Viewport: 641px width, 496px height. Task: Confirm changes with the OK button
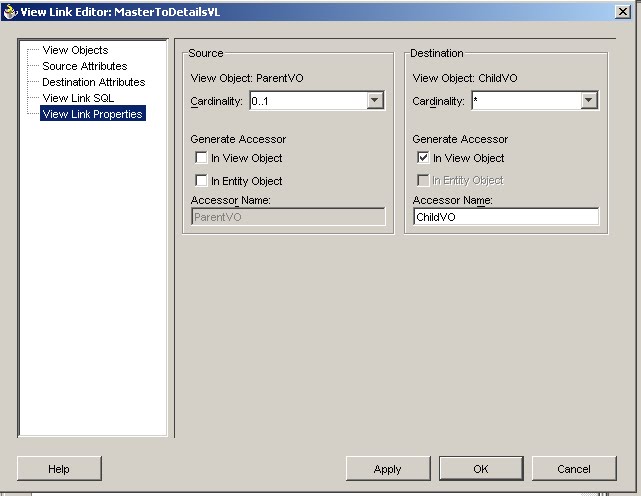coord(481,469)
